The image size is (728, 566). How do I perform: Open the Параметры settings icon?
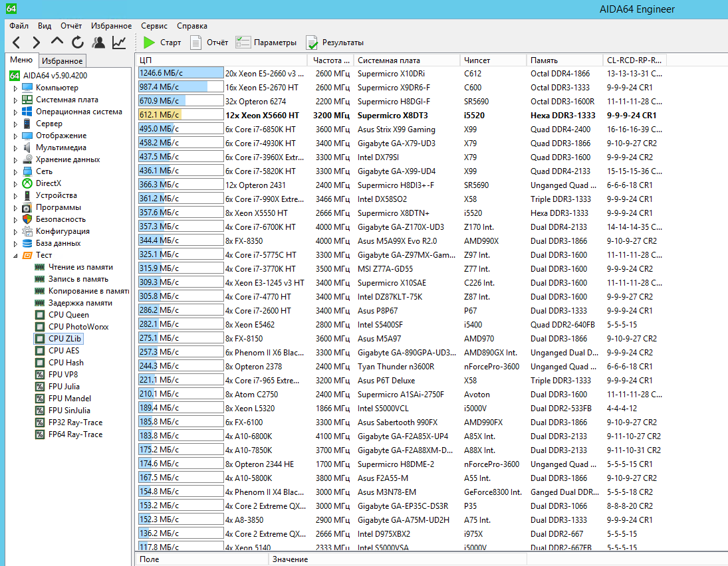click(x=243, y=43)
